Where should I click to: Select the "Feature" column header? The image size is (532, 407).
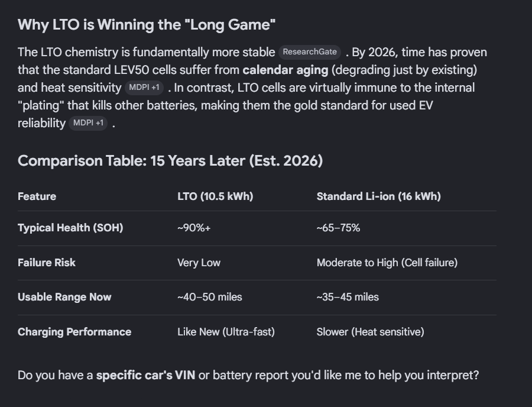(x=37, y=196)
